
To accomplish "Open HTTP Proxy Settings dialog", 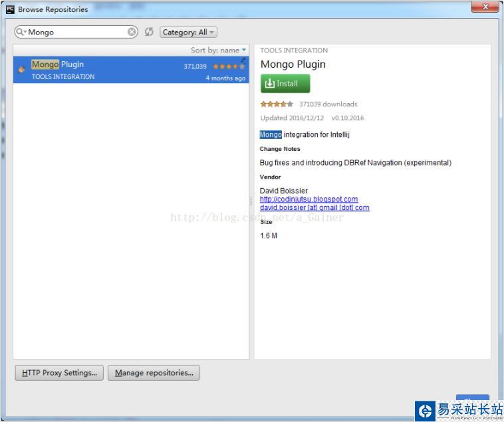I will [x=59, y=373].
